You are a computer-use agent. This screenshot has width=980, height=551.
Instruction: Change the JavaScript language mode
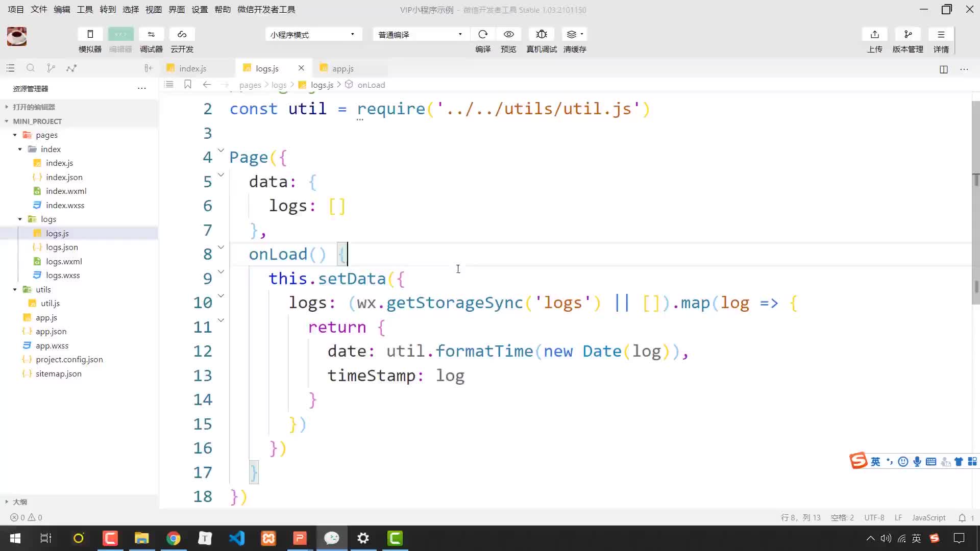928,517
